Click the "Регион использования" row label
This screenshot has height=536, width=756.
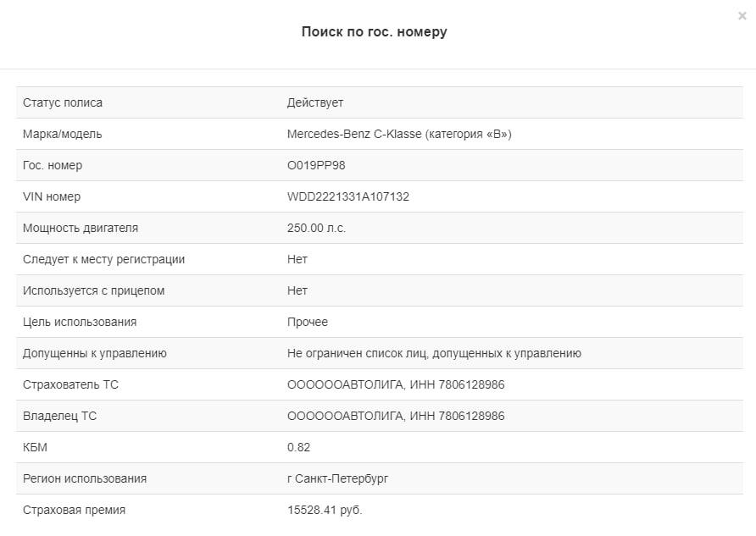pos(85,478)
